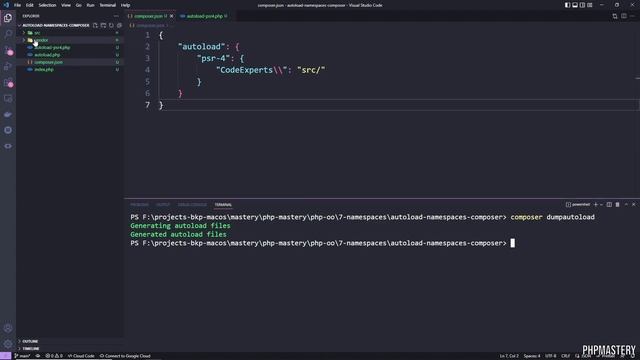Close the terminal panel
This screenshot has width=640, height=360.
633,204
